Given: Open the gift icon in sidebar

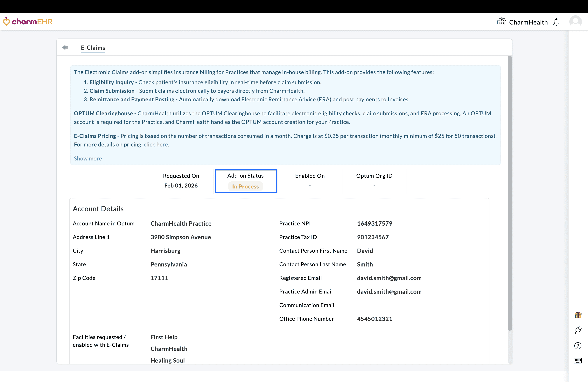Looking at the screenshot, I should point(578,315).
